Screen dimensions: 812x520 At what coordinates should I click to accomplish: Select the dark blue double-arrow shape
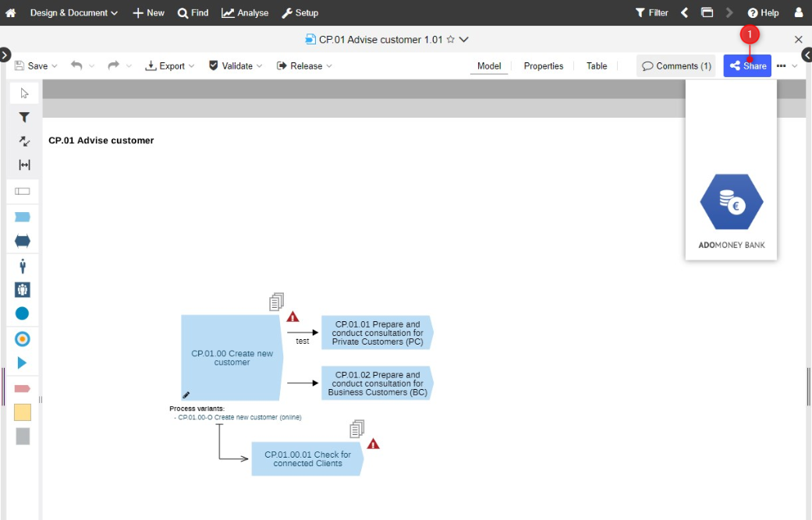pyautogui.click(x=23, y=241)
